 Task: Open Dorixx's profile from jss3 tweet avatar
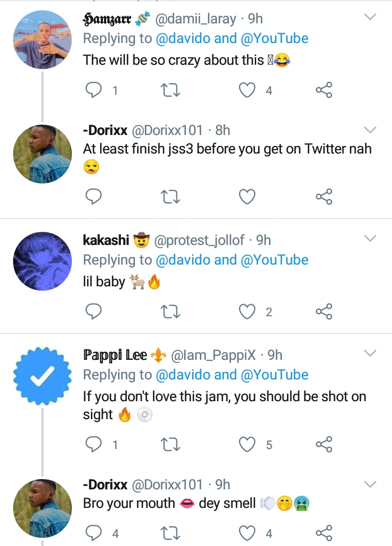[x=42, y=154]
